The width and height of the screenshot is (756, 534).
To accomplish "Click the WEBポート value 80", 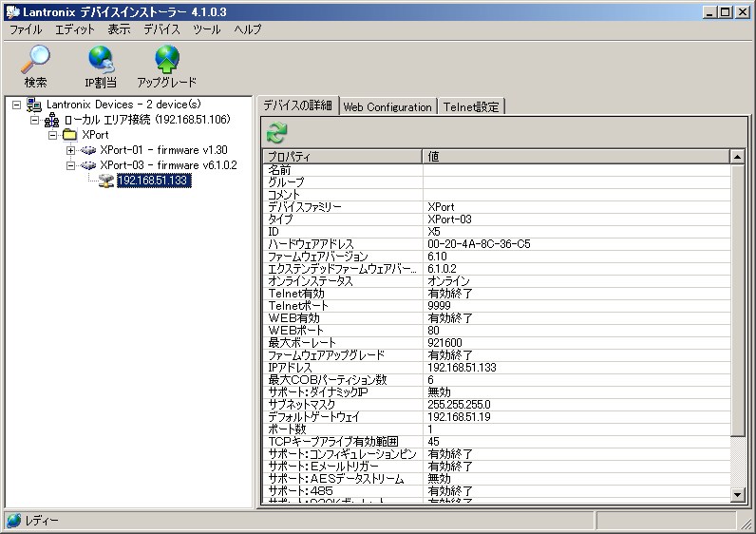I will click(433, 331).
